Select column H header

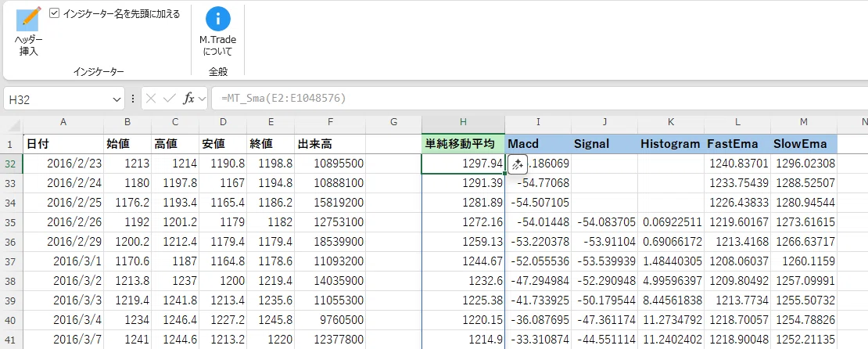click(464, 122)
